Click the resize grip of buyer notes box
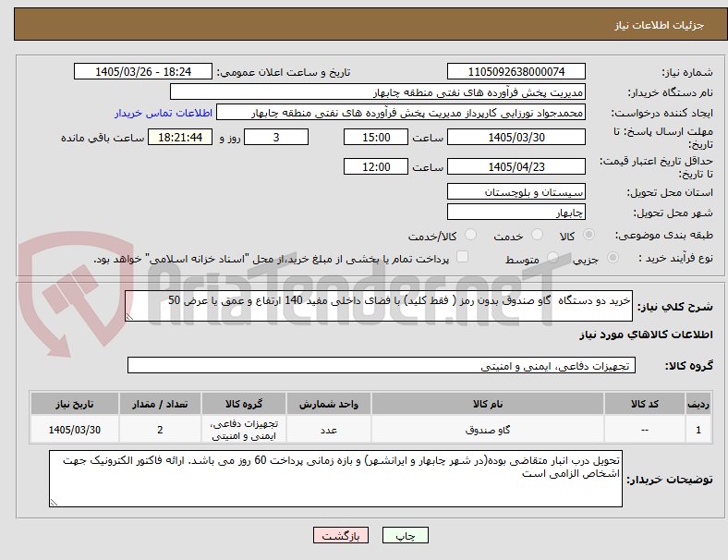Image resolution: width=728 pixels, height=560 pixels. 54,503
